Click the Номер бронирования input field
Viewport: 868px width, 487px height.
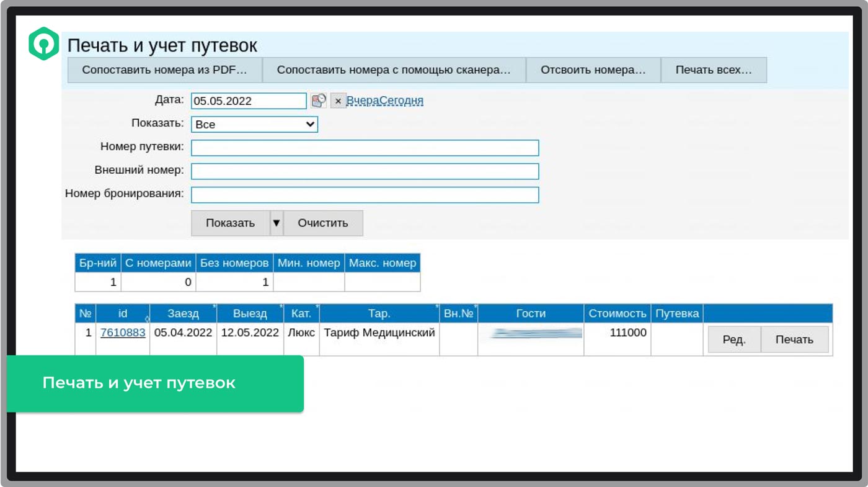[365, 195]
